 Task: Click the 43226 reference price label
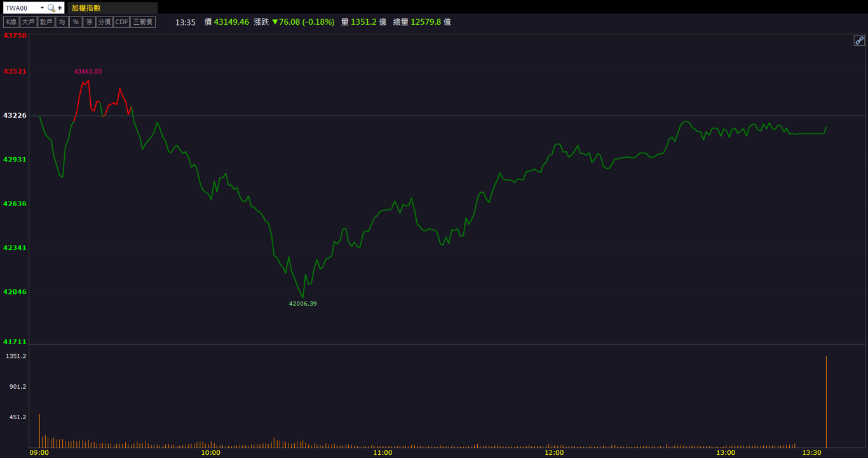tap(15, 115)
